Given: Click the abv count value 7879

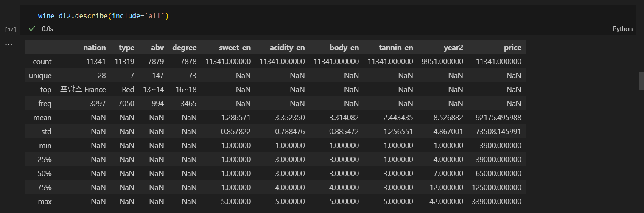Looking at the screenshot, I should click(x=156, y=62).
